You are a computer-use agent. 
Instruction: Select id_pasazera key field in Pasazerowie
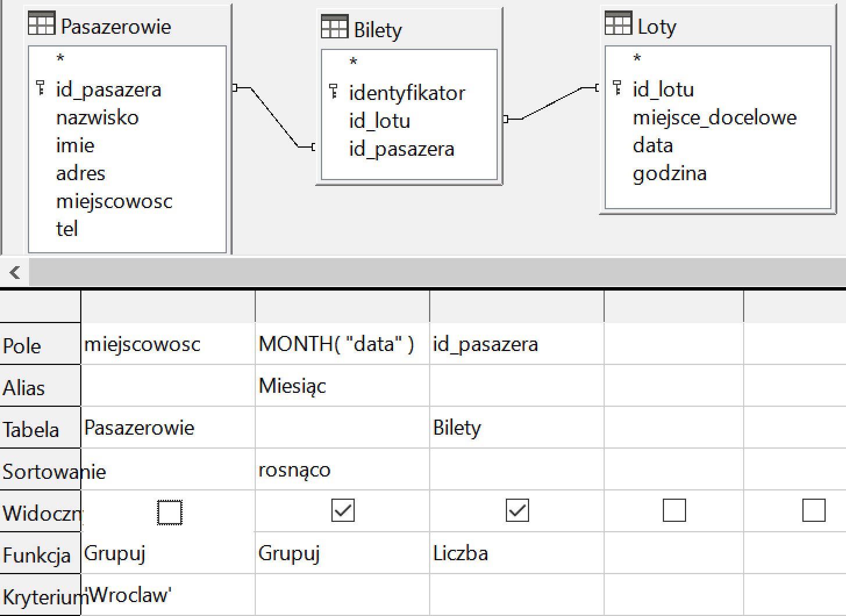click(108, 89)
